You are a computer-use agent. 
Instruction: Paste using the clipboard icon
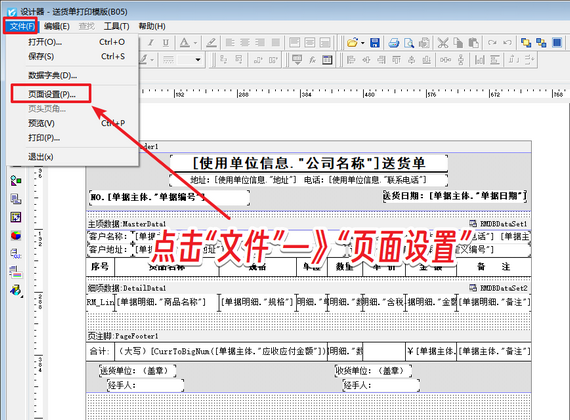point(473,43)
